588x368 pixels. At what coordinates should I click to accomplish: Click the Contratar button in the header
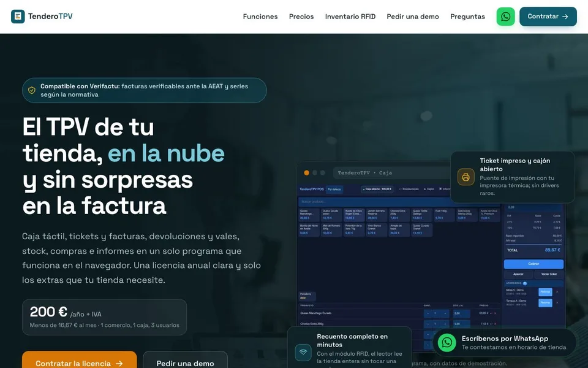548,17
